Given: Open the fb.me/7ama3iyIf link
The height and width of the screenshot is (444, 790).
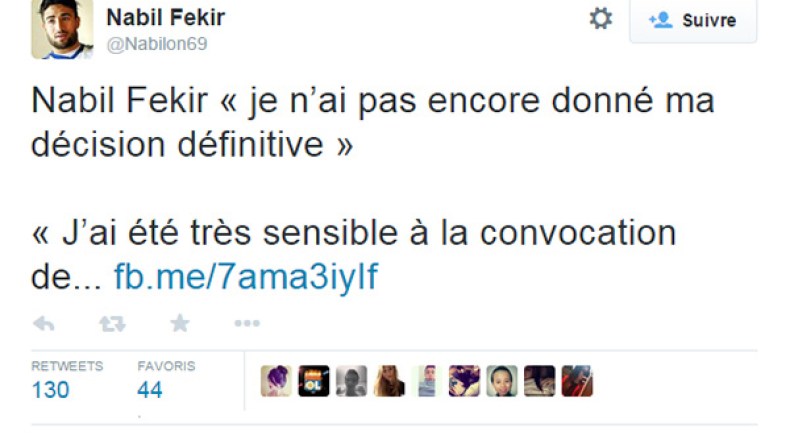Looking at the screenshot, I should click(246, 276).
